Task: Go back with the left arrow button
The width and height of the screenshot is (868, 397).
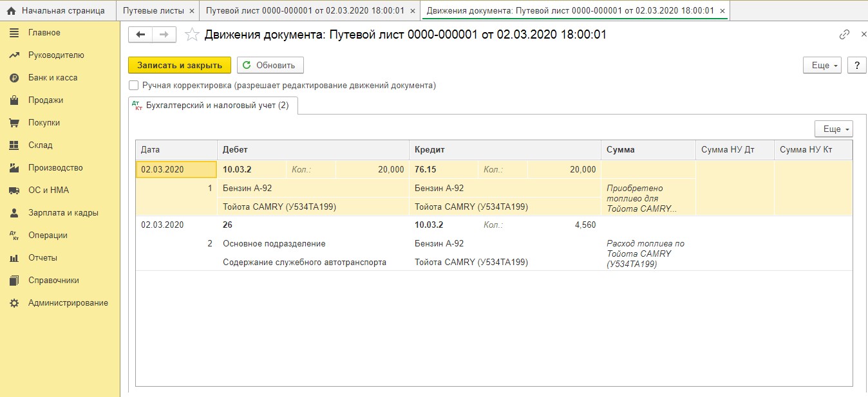Action: pos(140,35)
